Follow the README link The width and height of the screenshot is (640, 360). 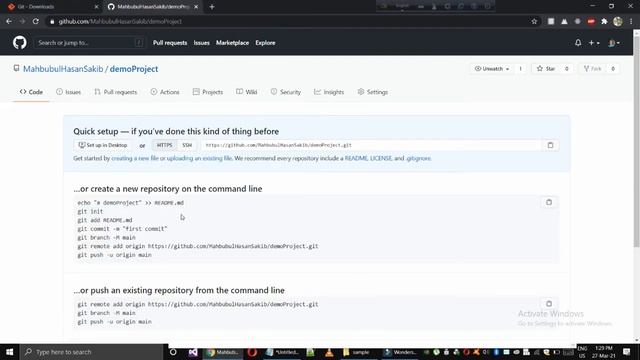tap(356, 158)
